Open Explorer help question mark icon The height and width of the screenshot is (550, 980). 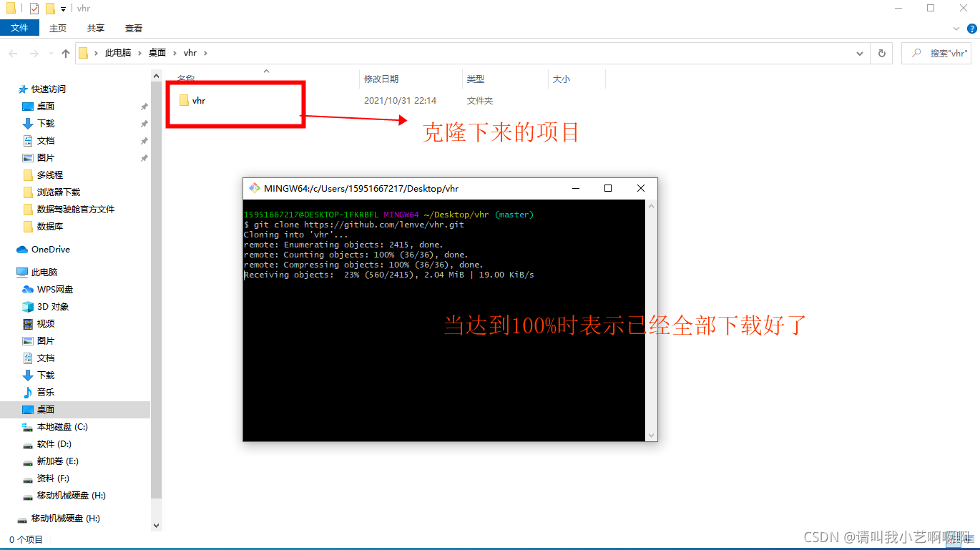tap(971, 28)
